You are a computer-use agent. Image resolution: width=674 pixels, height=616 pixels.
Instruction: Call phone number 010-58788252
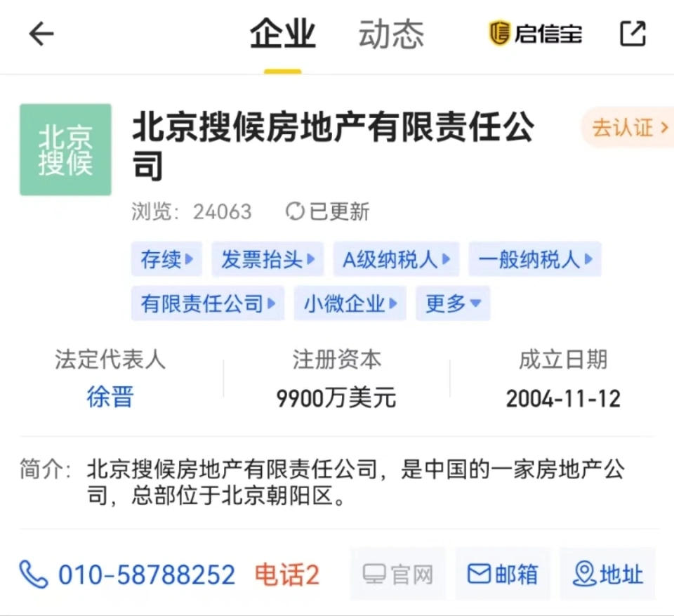point(146,575)
